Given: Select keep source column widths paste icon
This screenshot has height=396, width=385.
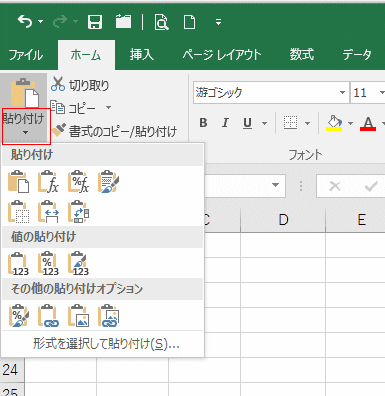Looking at the screenshot, I should pyautogui.click(x=48, y=211).
